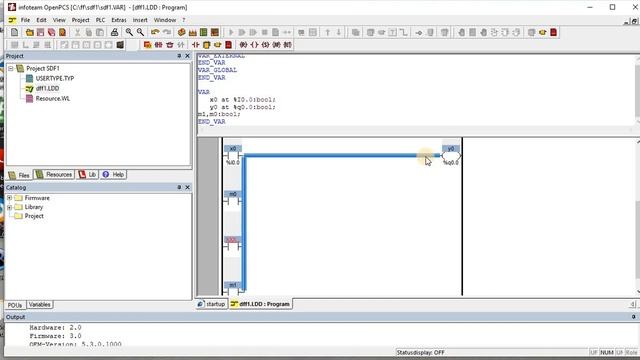The image size is (640, 360).
Task: Click the red document icon in the ladder toolbar
Action: pyautogui.click(x=229, y=44)
